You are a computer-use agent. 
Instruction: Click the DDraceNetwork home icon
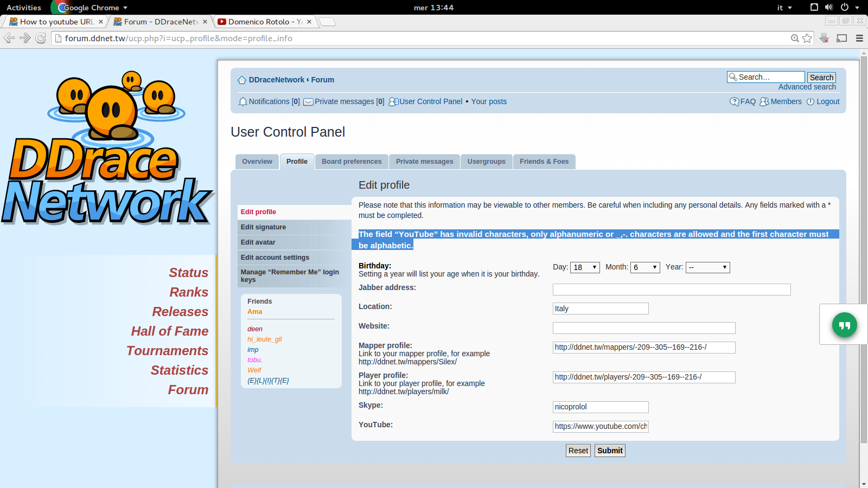[242, 80]
